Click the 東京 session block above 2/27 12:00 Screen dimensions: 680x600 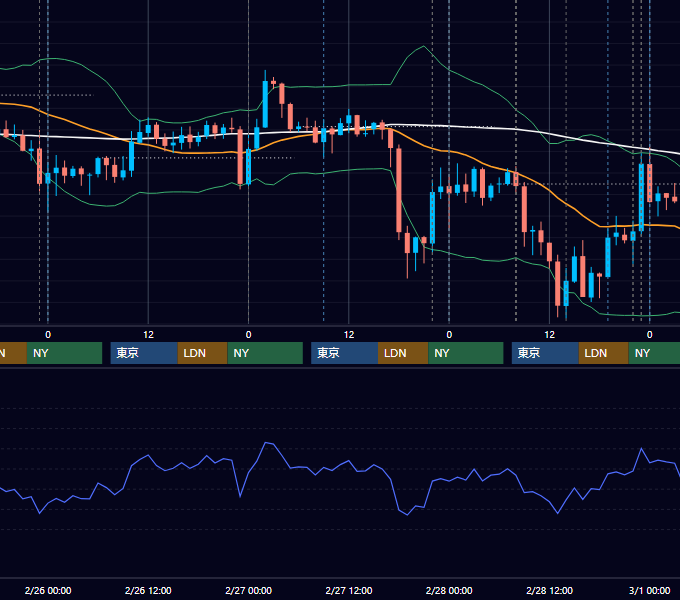(x=344, y=353)
